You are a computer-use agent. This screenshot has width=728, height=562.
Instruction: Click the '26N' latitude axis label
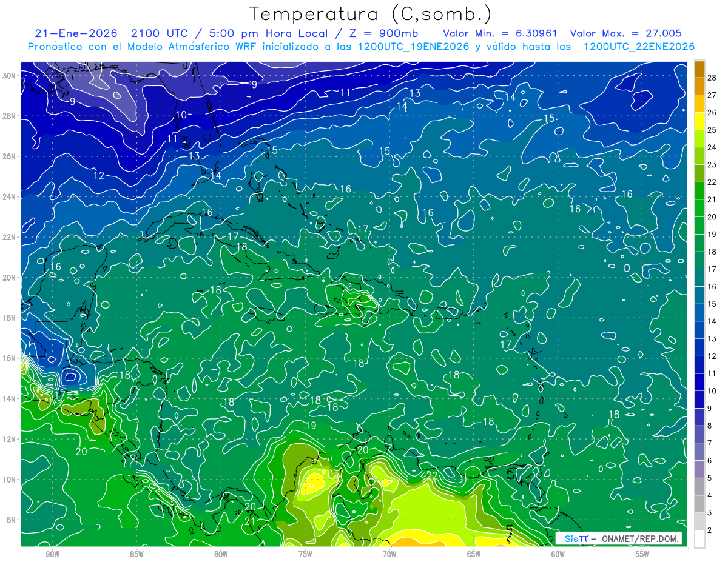(x=10, y=156)
